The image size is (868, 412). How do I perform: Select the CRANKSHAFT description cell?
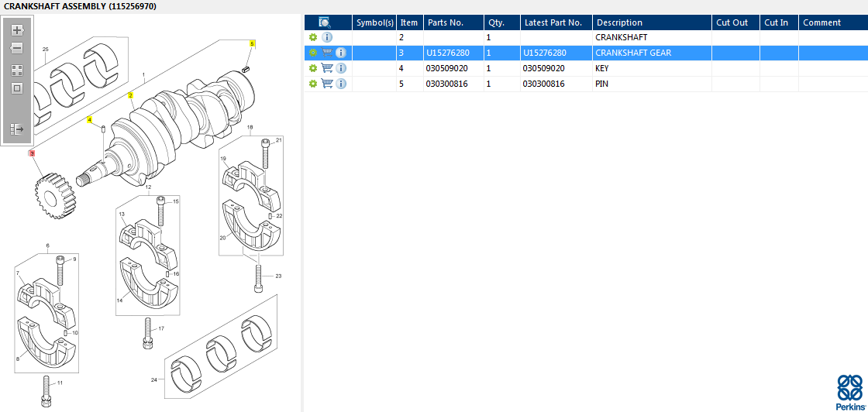tap(652, 38)
